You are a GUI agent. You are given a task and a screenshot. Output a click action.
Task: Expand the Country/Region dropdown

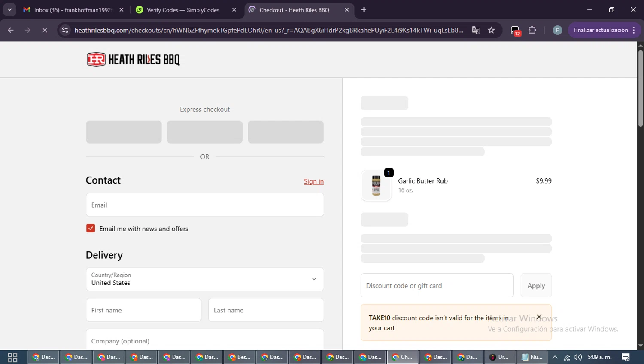pos(205,279)
